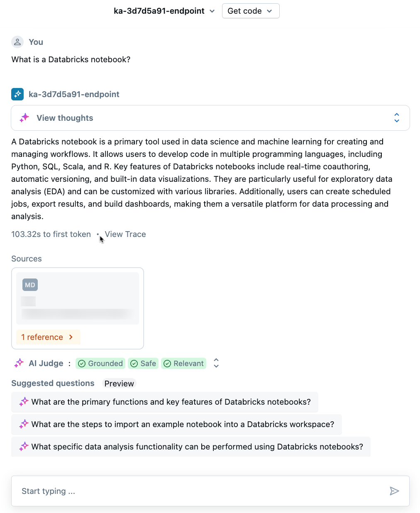Click the user avatar icon beside You
This screenshot has height=513, width=420.
pyautogui.click(x=17, y=42)
